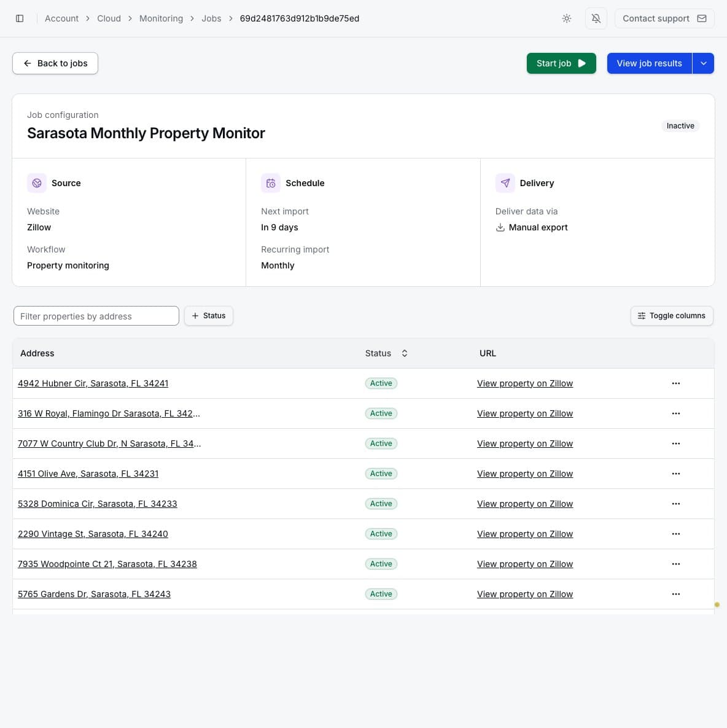Open row actions for 5328 Dominica Cir
727x728 pixels.
point(676,504)
